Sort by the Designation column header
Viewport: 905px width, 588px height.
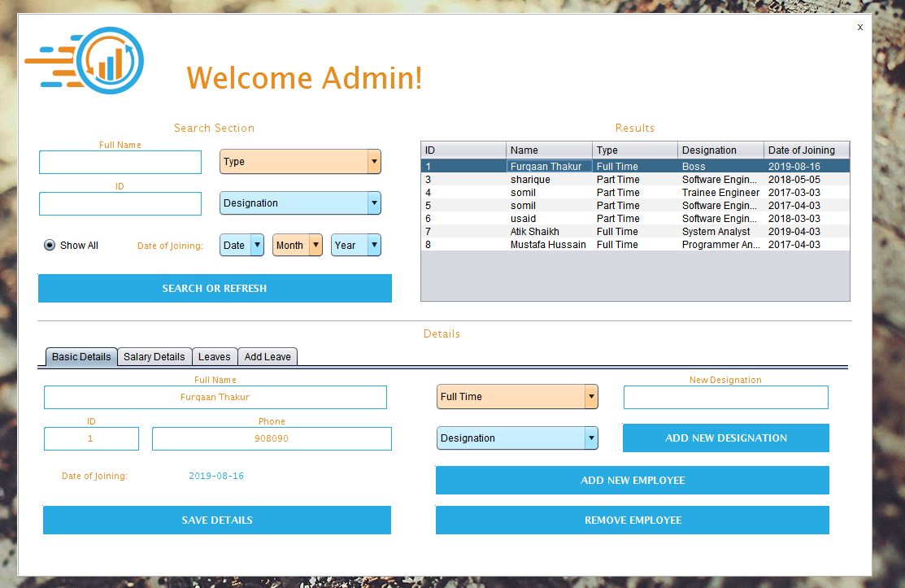[x=720, y=150]
